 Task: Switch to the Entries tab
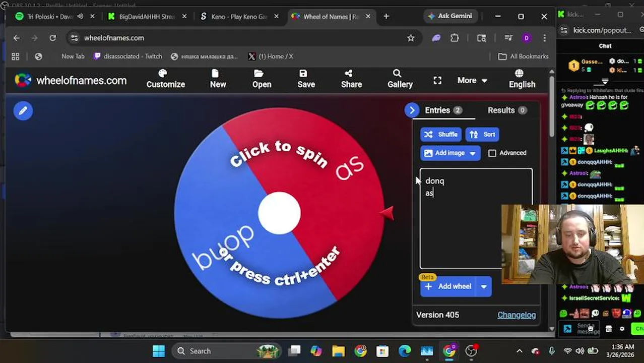click(x=443, y=110)
